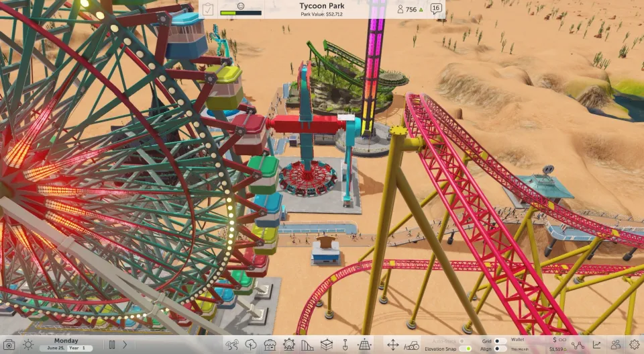The height and width of the screenshot is (354, 644).
Task: Click the sun day/night icon
Action: tap(28, 345)
